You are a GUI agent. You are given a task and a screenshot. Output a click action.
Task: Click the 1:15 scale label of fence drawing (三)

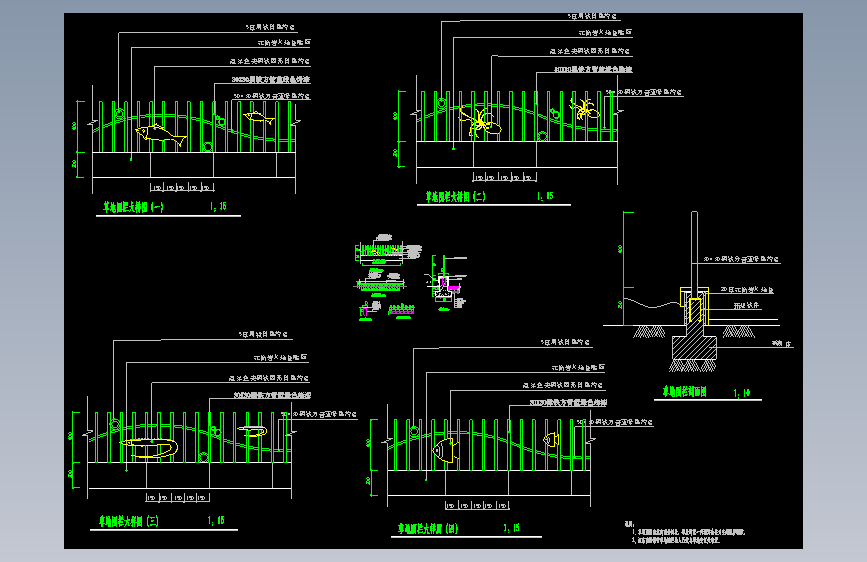pos(216,521)
